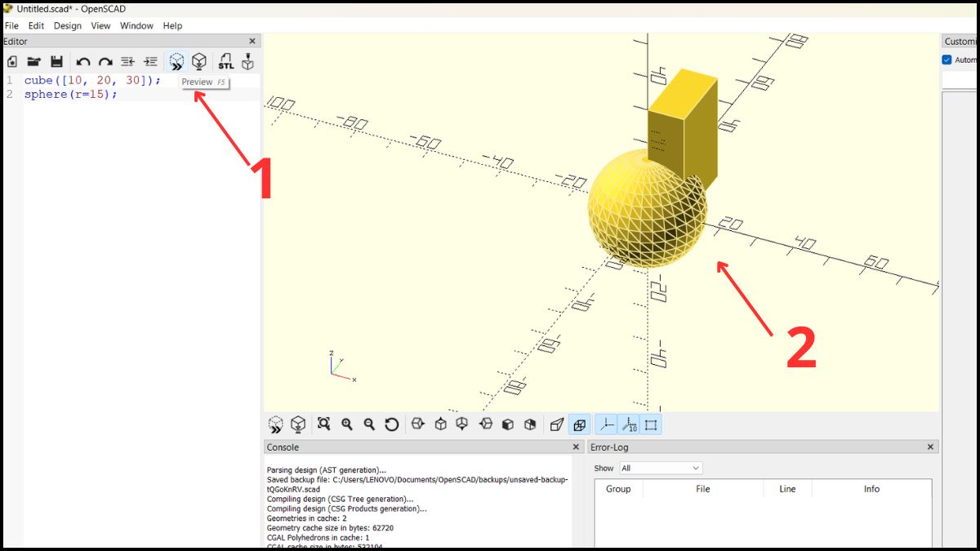
Task: Unindent the selected code
Action: tap(127, 61)
